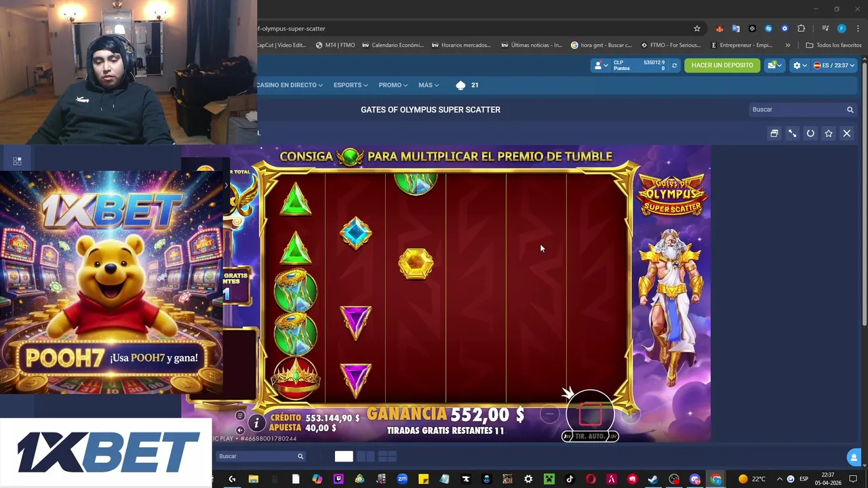Open the Chrome profile avatar
This screenshot has height=488, width=868.
click(842, 28)
